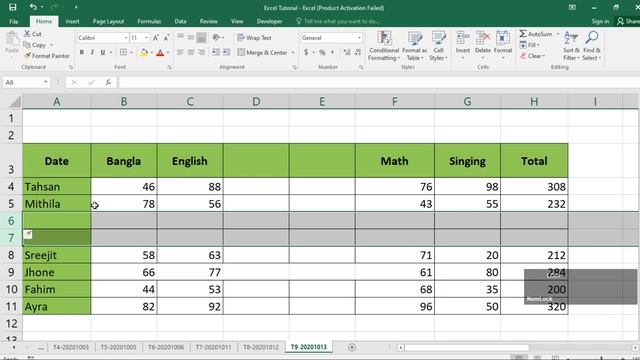Screen dimensions: 640x360
Task: Open the General number format dropdown
Action: 359,38
